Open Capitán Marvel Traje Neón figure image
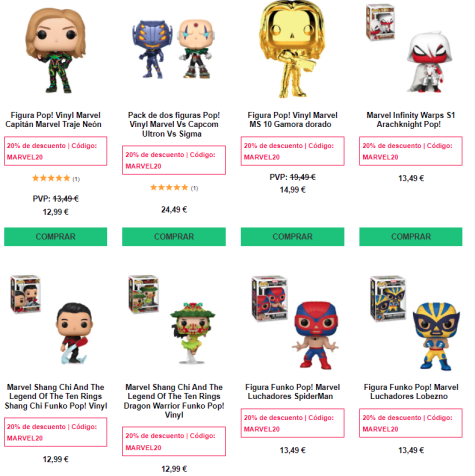 coord(56,51)
